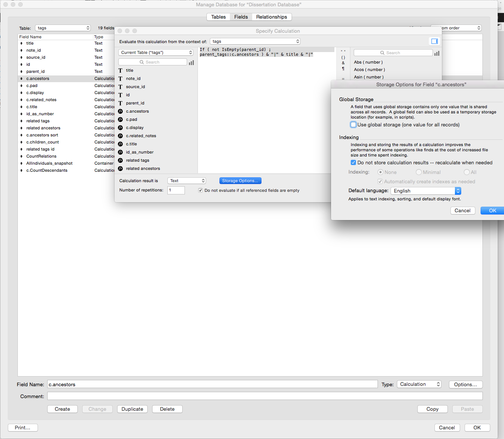Click the Comment input field
The height and width of the screenshot is (439, 504).
(265, 396)
